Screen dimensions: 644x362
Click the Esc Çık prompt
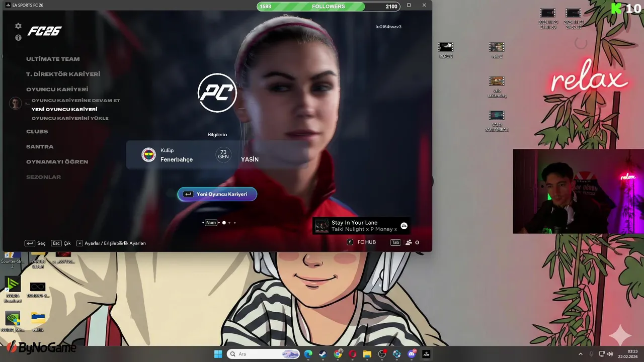click(x=61, y=243)
